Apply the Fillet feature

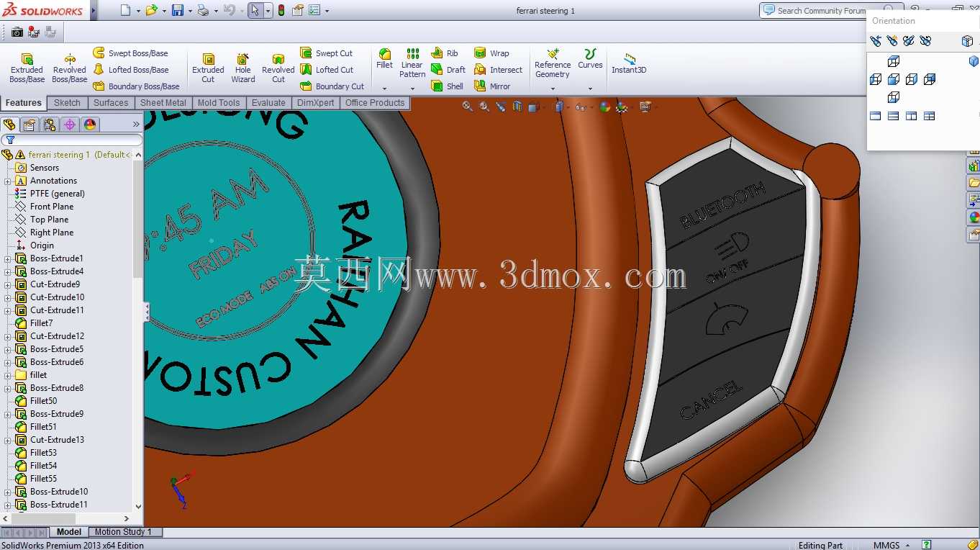(x=385, y=59)
